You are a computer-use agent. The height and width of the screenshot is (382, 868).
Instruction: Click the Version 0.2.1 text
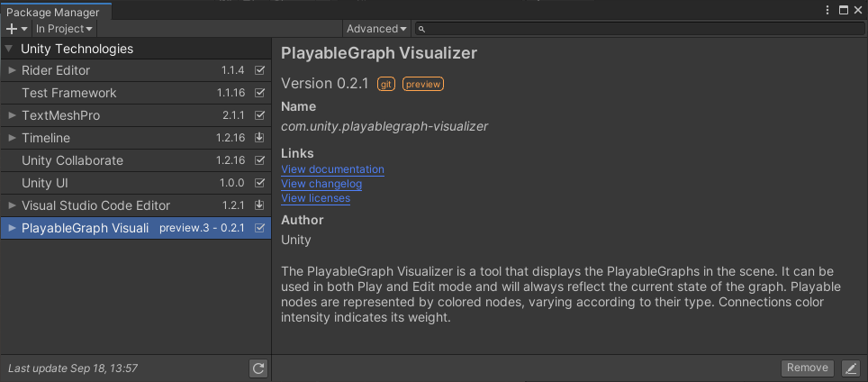(325, 84)
